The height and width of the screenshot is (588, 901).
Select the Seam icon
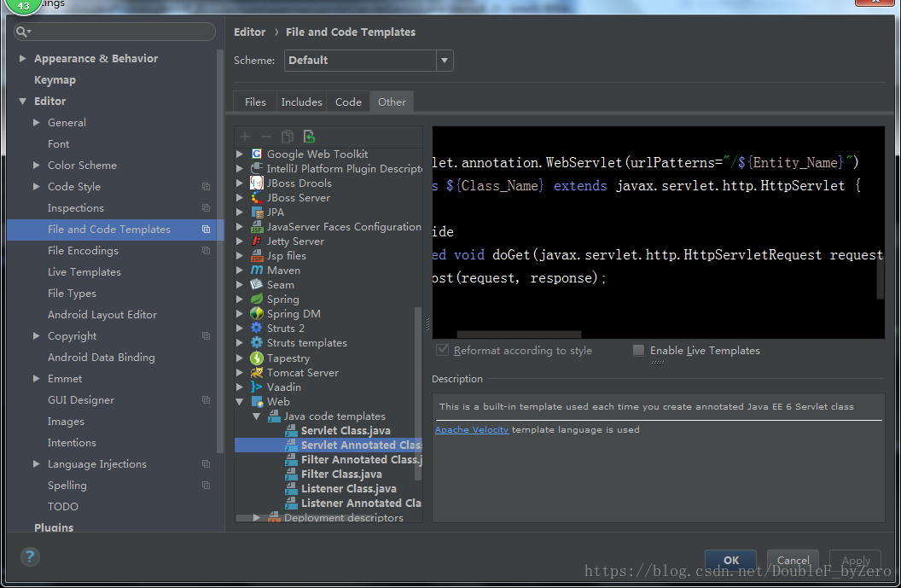tap(257, 284)
